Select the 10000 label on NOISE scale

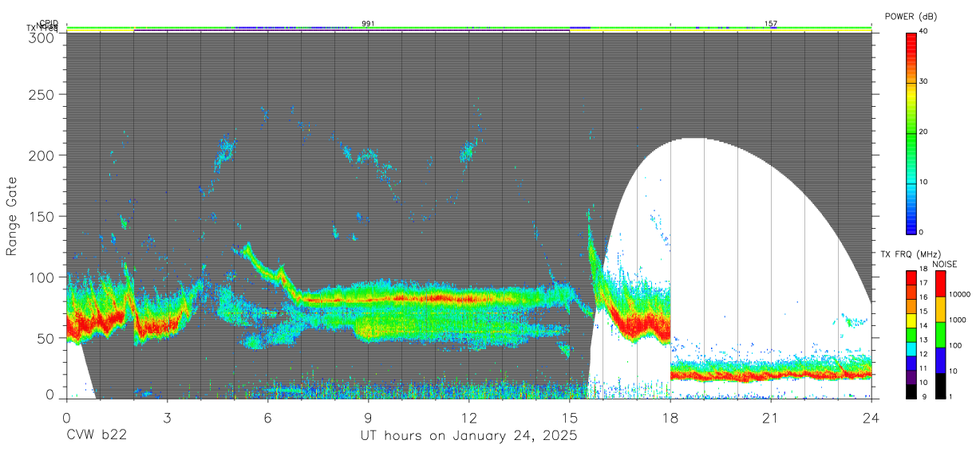click(960, 295)
